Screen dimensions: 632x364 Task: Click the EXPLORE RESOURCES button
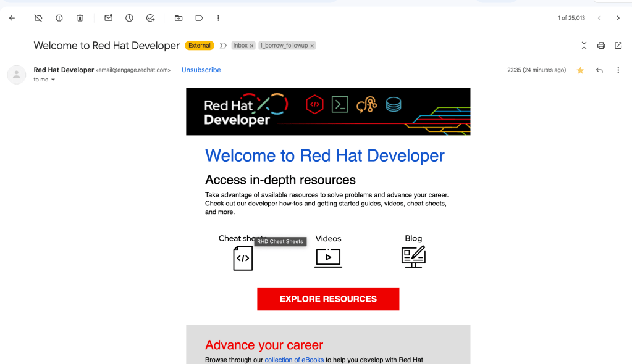coord(328,299)
